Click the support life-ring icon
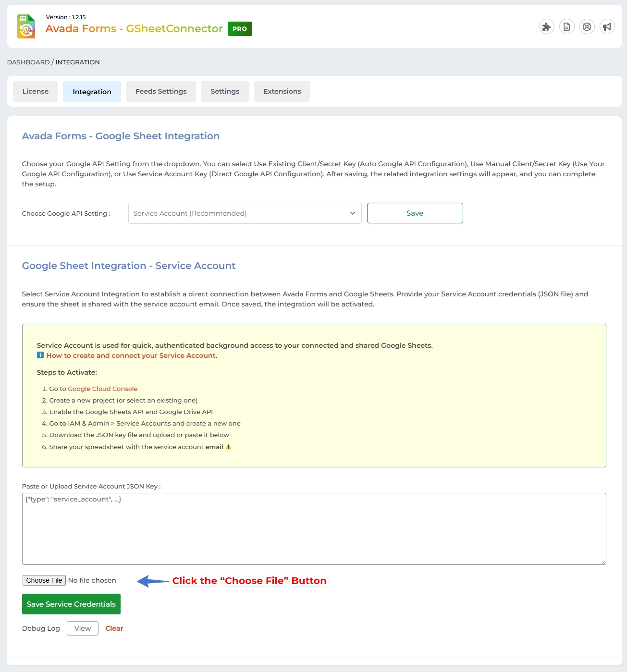The image size is (627, 672). coord(587,26)
